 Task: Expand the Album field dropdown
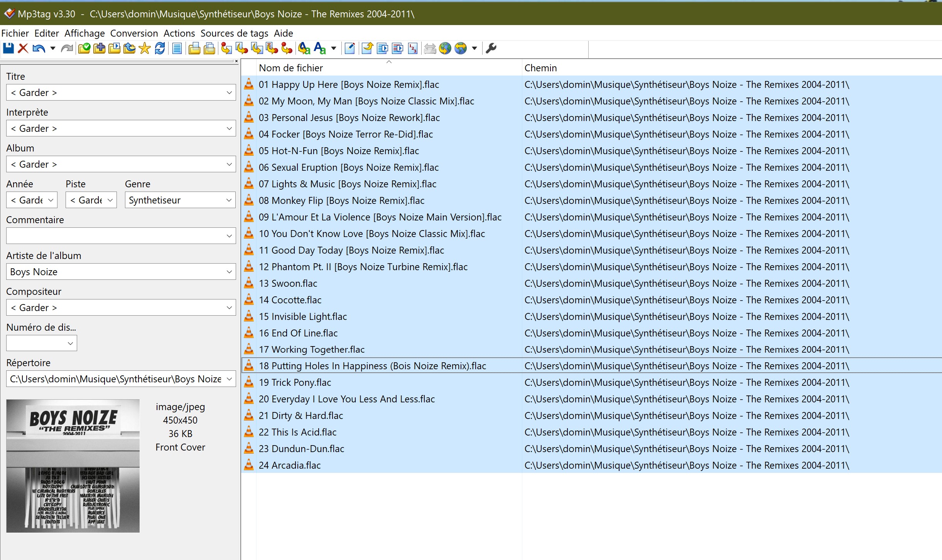click(229, 164)
